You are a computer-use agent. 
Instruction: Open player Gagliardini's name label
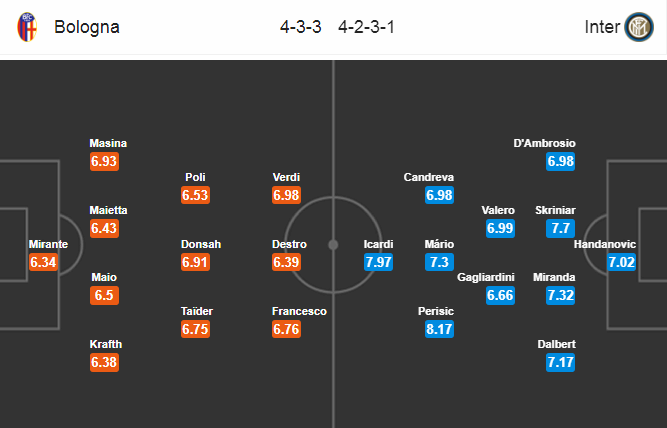pos(486,277)
